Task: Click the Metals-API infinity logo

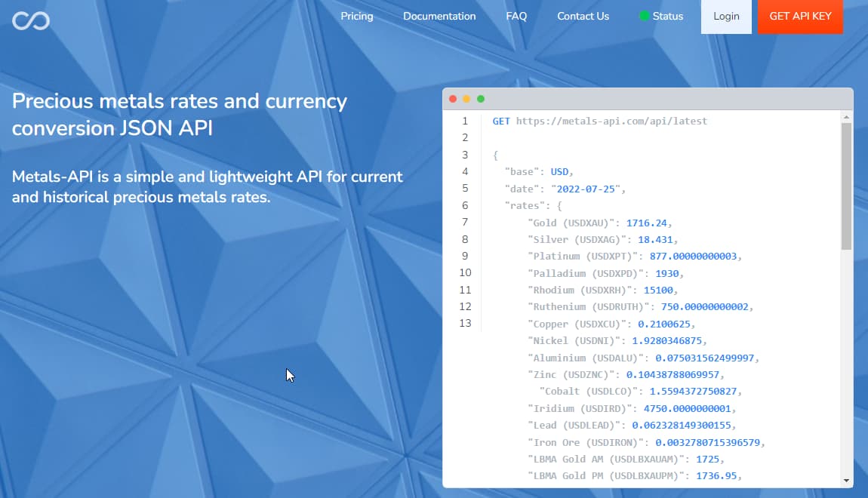Action: pos(31,20)
